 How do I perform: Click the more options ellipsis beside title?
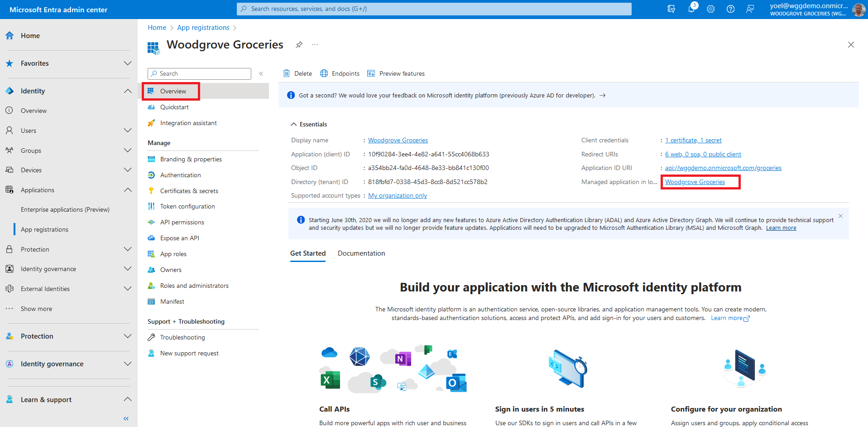coord(315,45)
